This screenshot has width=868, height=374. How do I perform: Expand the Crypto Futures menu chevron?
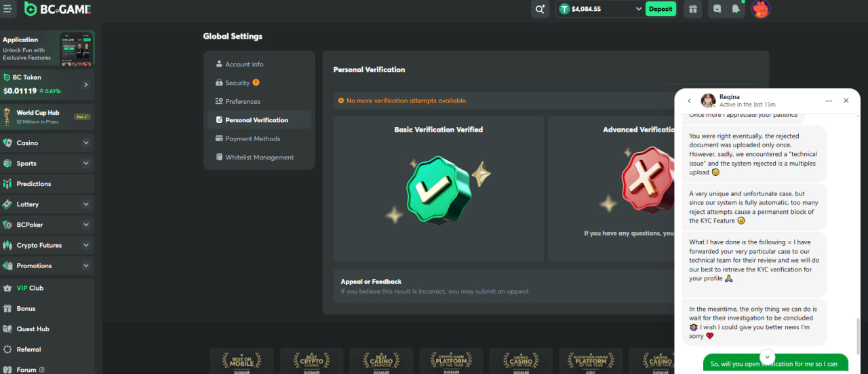(x=85, y=245)
